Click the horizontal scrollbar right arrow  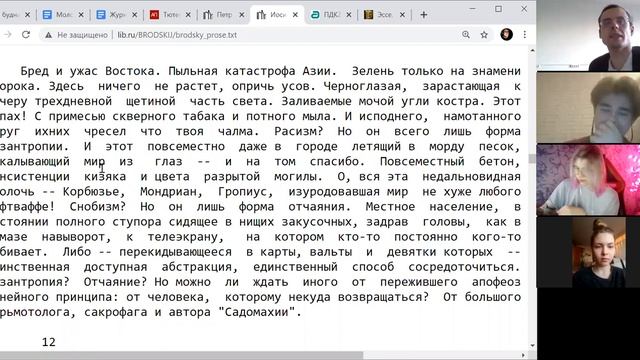click(524, 356)
